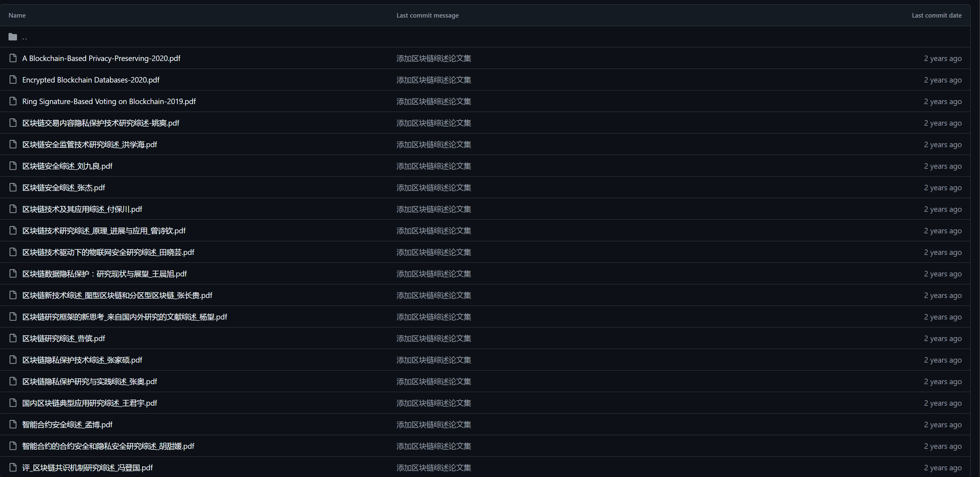Viewport: 980px width, 477px height.
Task: Click file icon beside 区块链技术驱动下的物联网安全研究综述_田晓芸.pdf
Action: pyautogui.click(x=13, y=252)
